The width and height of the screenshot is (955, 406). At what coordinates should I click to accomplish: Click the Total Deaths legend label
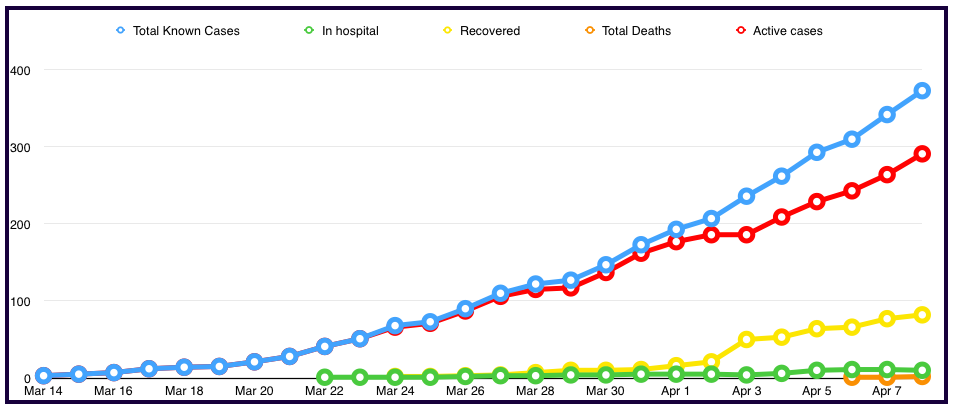click(636, 31)
